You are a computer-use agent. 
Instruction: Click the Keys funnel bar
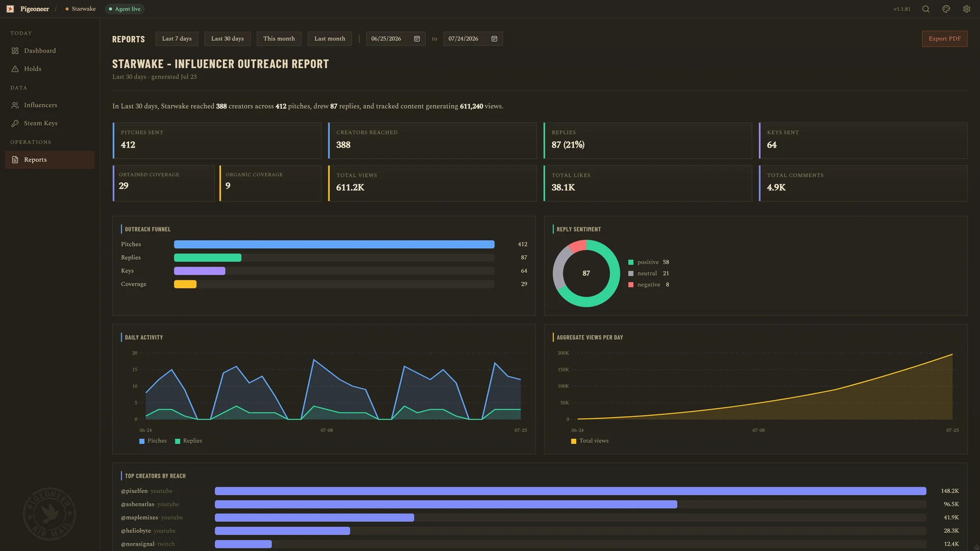pyautogui.click(x=200, y=271)
